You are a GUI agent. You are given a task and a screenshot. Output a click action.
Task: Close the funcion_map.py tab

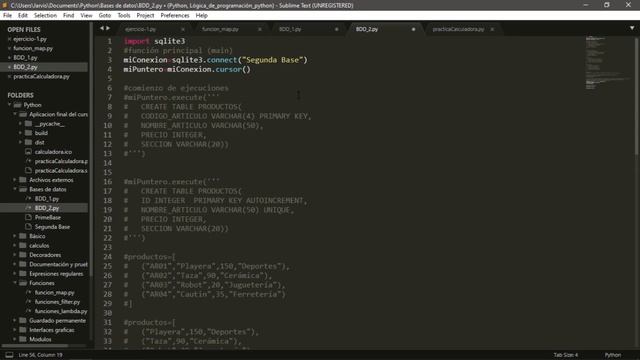(260, 29)
